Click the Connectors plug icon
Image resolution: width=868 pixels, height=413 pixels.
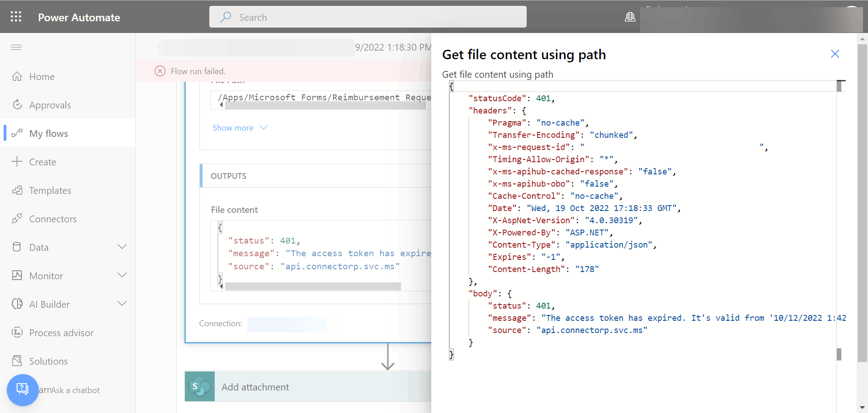(x=17, y=219)
